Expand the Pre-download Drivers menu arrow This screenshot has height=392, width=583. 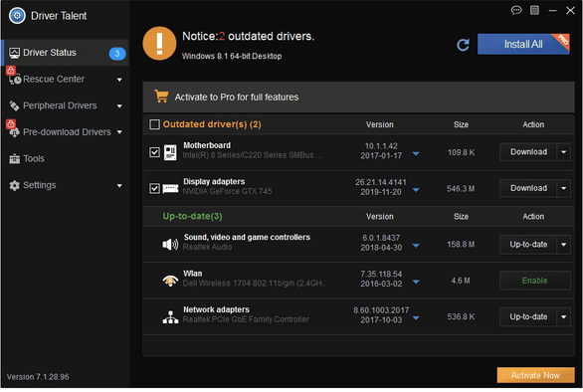[x=119, y=132]
